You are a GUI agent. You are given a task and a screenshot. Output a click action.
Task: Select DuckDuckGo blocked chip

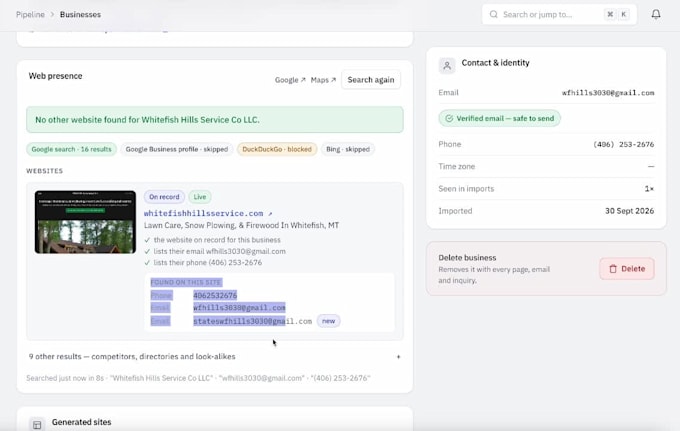[x=277, y=149]
